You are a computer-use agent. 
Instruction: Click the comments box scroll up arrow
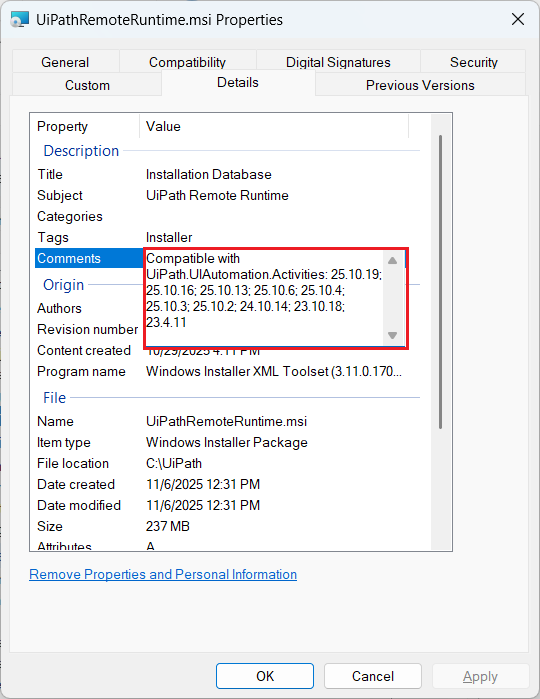click(392, 261)
